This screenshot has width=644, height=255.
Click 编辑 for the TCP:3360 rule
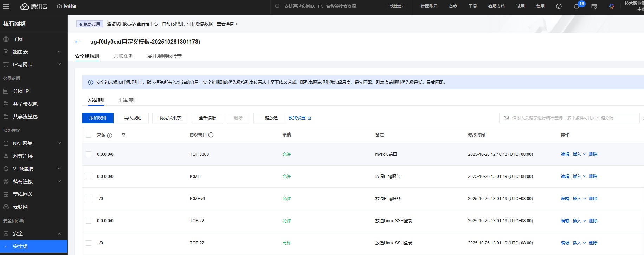(x=565, y=154)
